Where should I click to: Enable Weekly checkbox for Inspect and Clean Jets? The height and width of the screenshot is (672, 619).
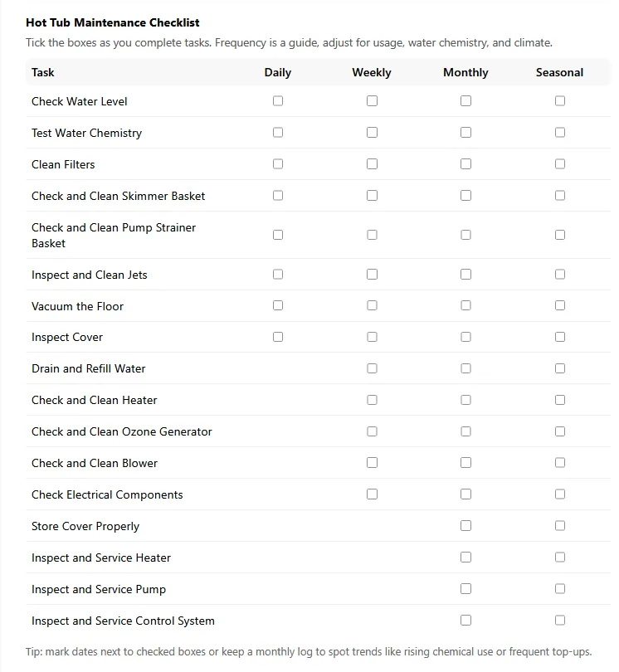372,275
